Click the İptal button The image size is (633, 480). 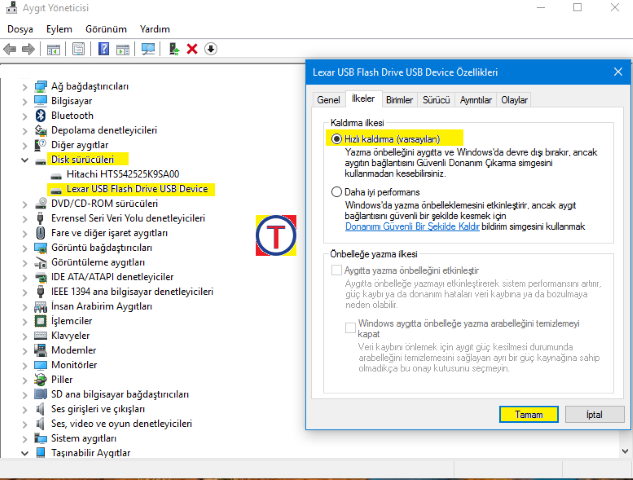click(594, 415)
